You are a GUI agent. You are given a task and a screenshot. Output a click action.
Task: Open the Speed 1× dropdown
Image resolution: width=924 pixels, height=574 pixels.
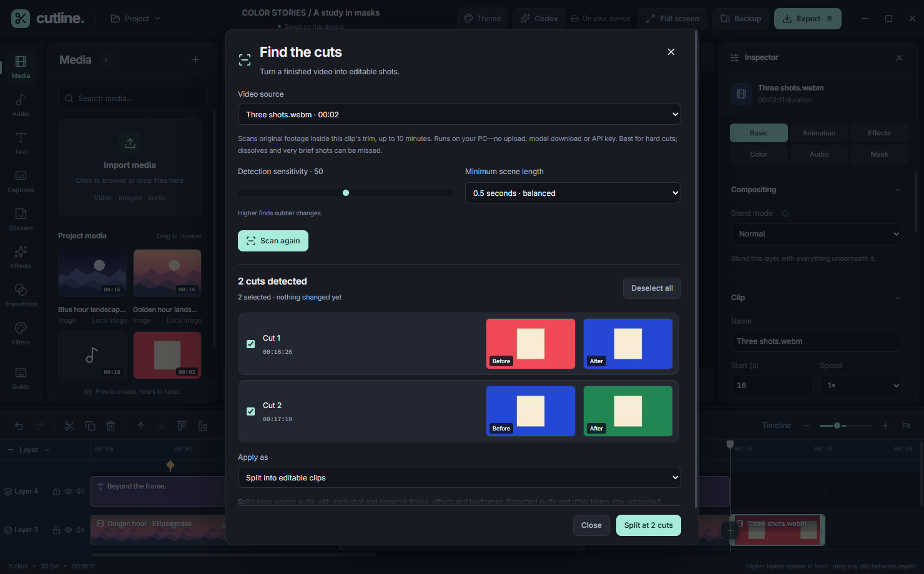tap(861, 386)
